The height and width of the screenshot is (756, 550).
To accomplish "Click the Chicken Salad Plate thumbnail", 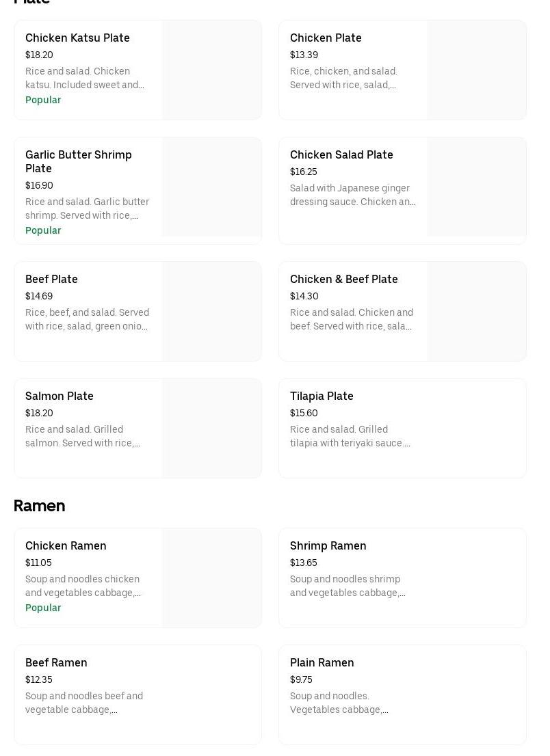I will [x=476, y=187].
